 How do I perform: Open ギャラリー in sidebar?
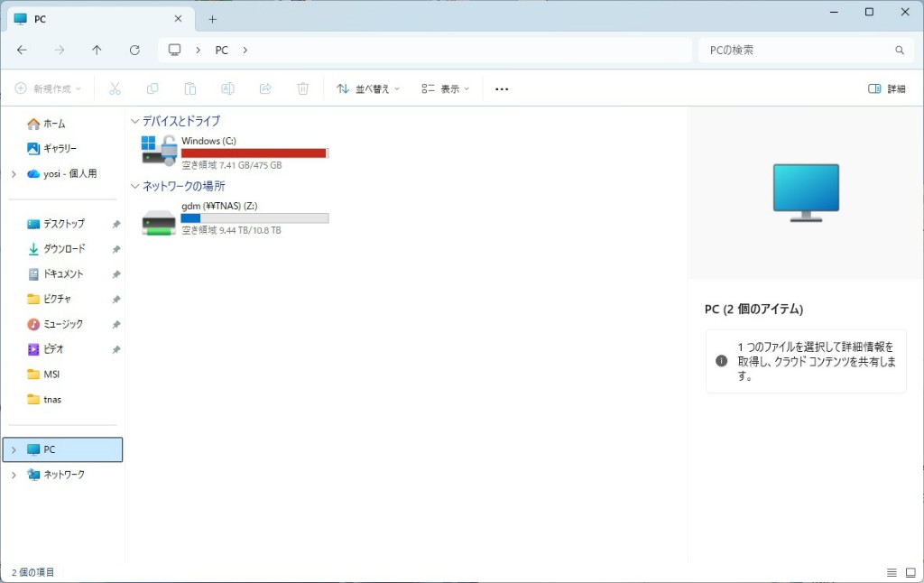[51, 149]
